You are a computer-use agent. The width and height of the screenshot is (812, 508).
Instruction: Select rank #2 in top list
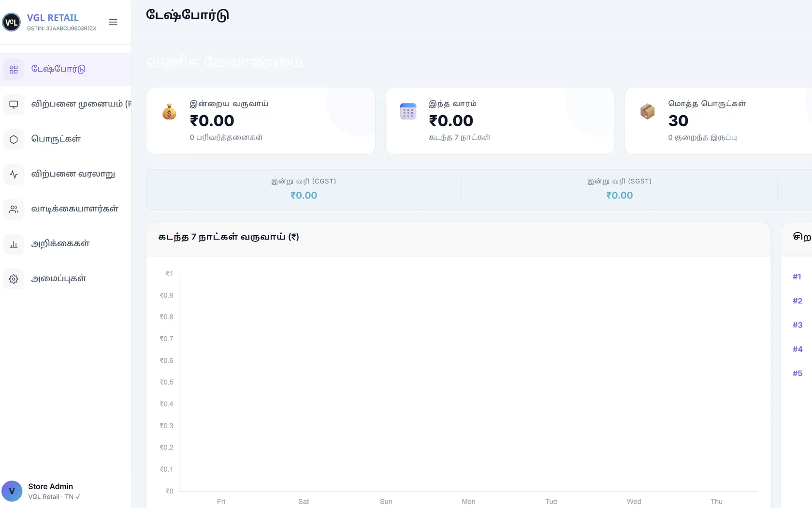click(x=797, y=301)
